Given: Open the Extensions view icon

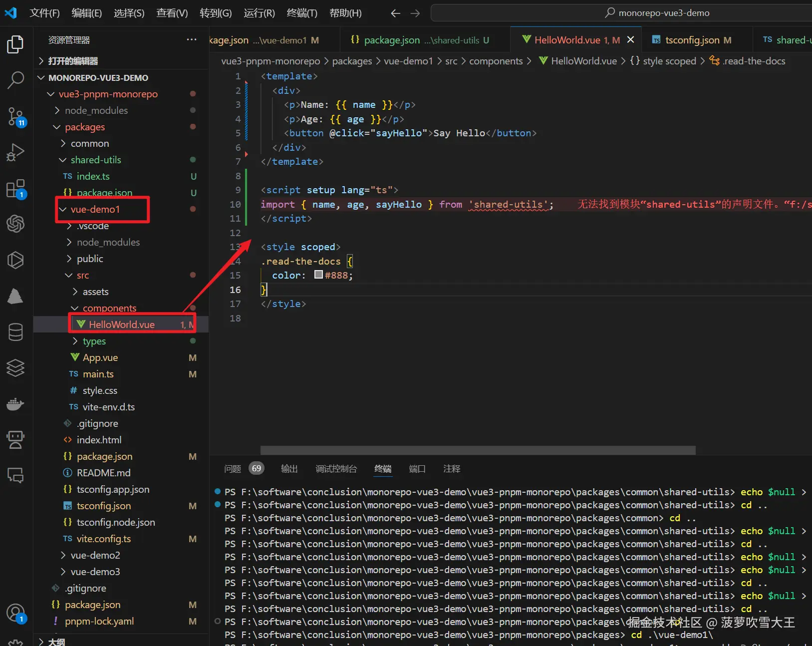Looking at the screenshot, I should 15,189.
